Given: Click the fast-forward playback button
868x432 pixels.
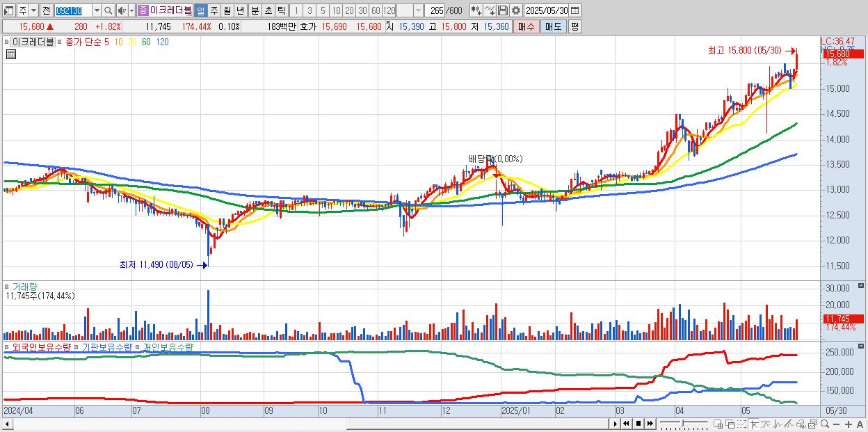Looking at the screenshot, I should click(650, 424).
